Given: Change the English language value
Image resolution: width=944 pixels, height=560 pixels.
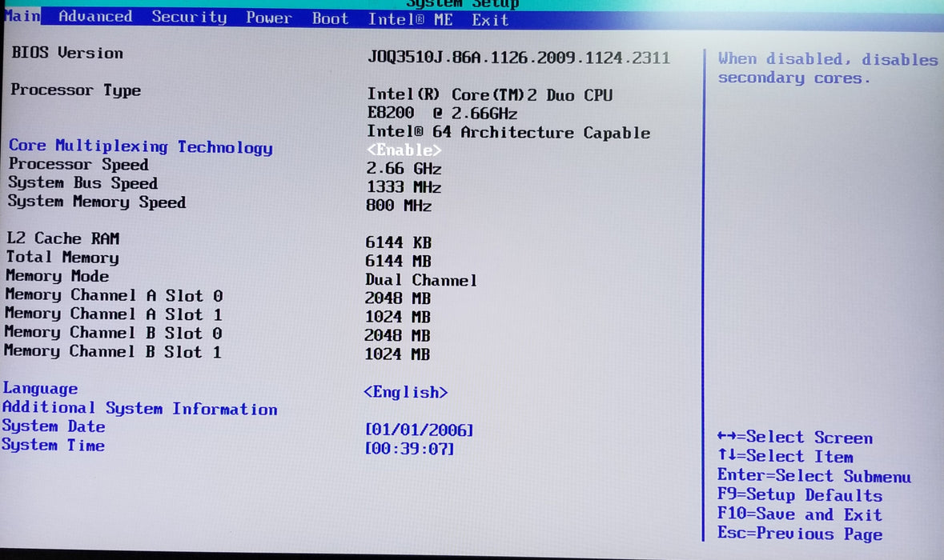Looking at the screenshot, I should click(x=406, y=392).
